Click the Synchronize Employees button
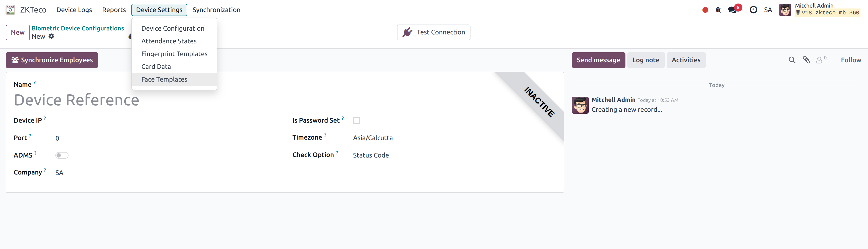 point(52,60)
